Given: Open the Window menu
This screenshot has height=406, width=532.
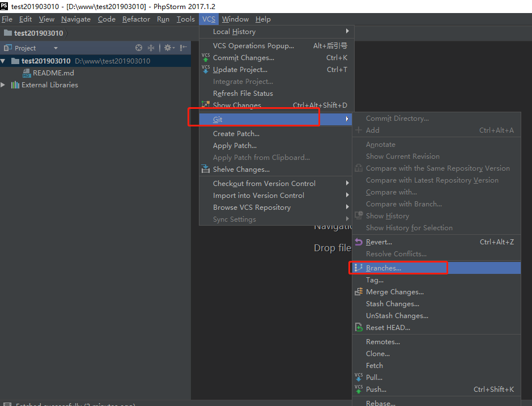Looking at the screenshot, I should [x=235, y=19].
